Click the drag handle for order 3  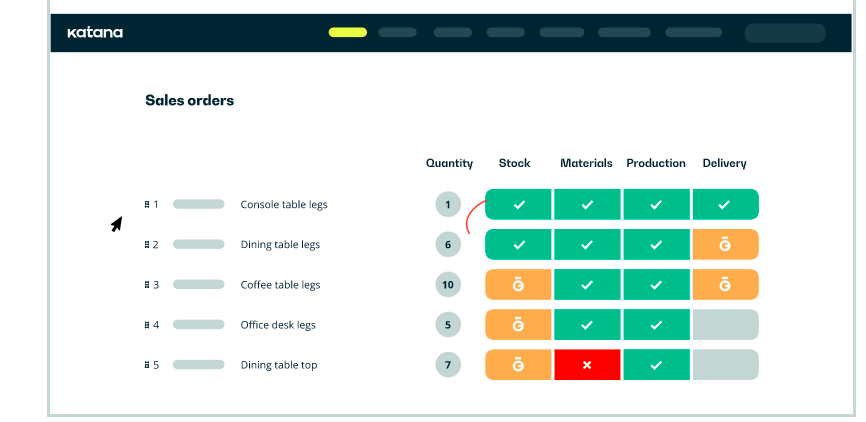[147, 285]
